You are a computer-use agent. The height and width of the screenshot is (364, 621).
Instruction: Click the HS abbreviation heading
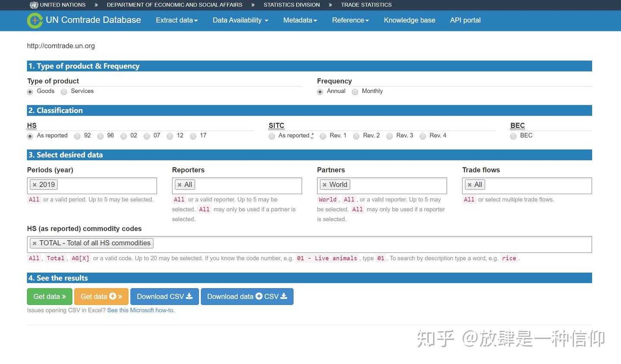coord(32,126)
